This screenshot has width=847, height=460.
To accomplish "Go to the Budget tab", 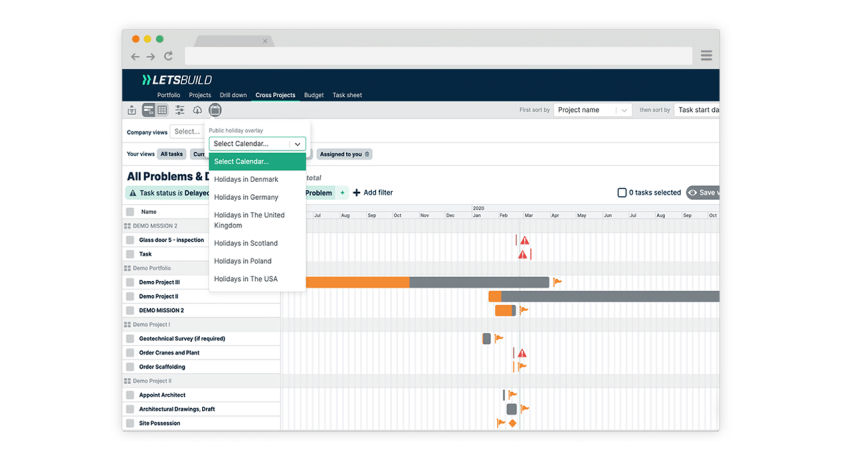I will [314, 95].
